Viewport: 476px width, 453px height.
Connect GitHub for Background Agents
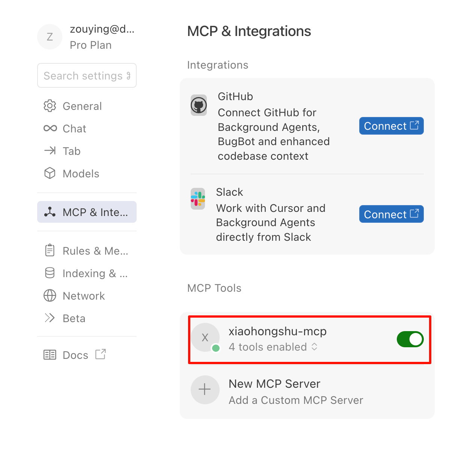pos(391,126)
